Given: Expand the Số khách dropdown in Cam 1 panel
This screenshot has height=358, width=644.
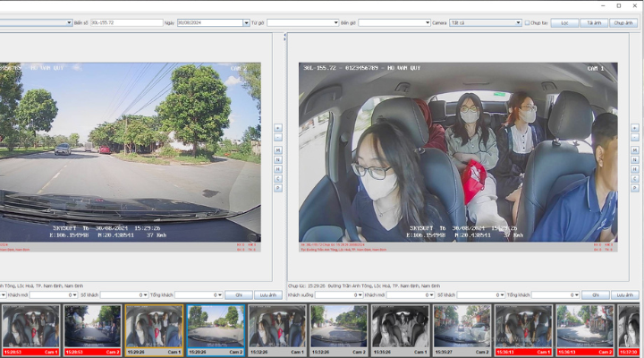Looking at the screenshot, I should click(x=502, y=295).
